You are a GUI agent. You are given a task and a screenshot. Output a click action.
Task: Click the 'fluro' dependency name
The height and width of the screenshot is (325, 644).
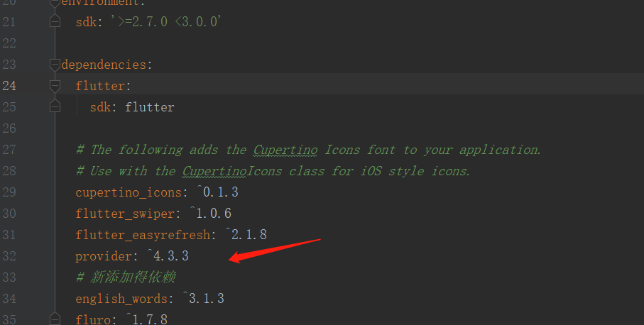(93, 319)
